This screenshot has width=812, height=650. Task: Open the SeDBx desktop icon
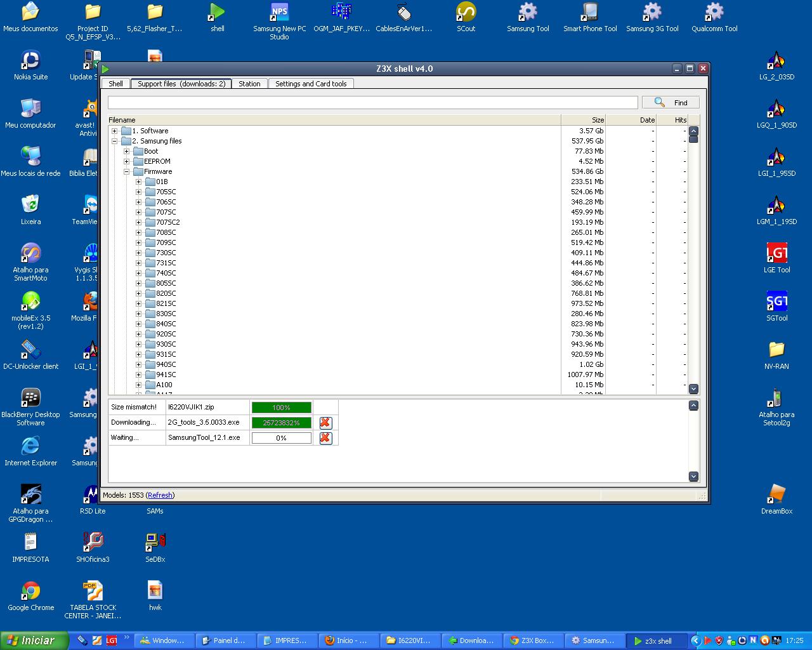point(155,548)
